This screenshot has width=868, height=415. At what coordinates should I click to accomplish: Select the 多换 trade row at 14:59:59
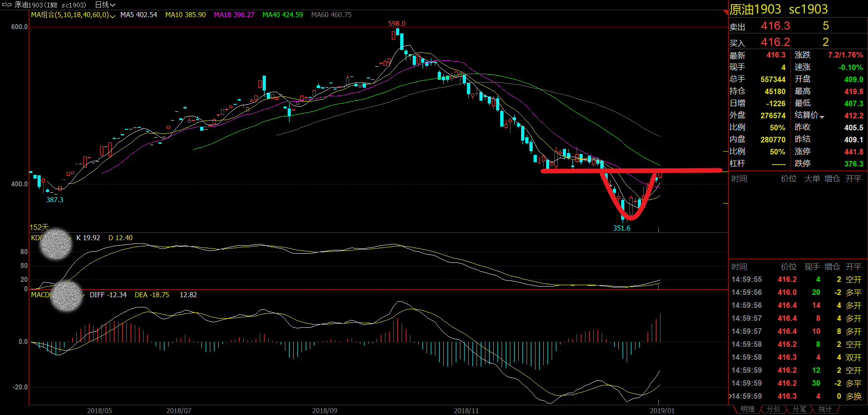tap(797, 396)
